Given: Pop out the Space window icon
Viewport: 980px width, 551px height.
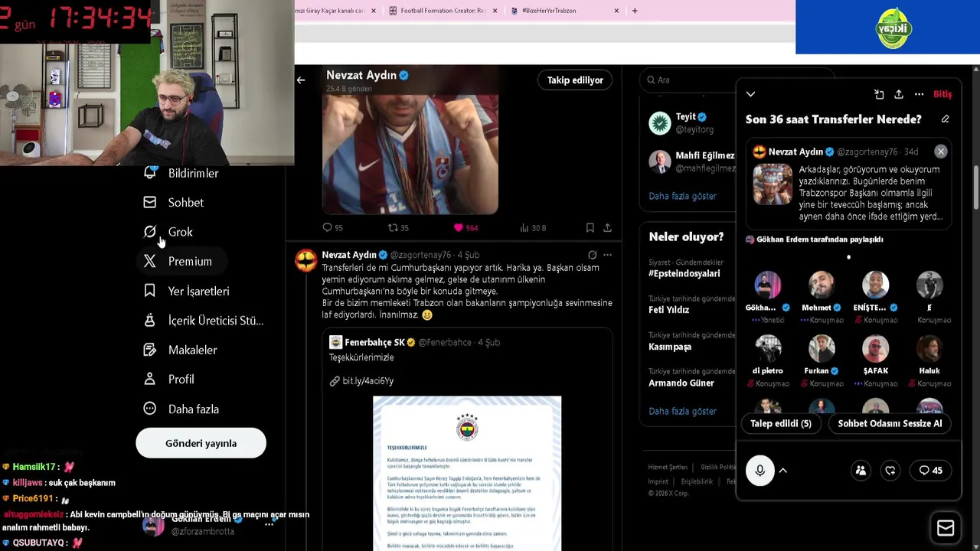Looking at the screenshot, I should pyautogui.click(x=879, y=94).
